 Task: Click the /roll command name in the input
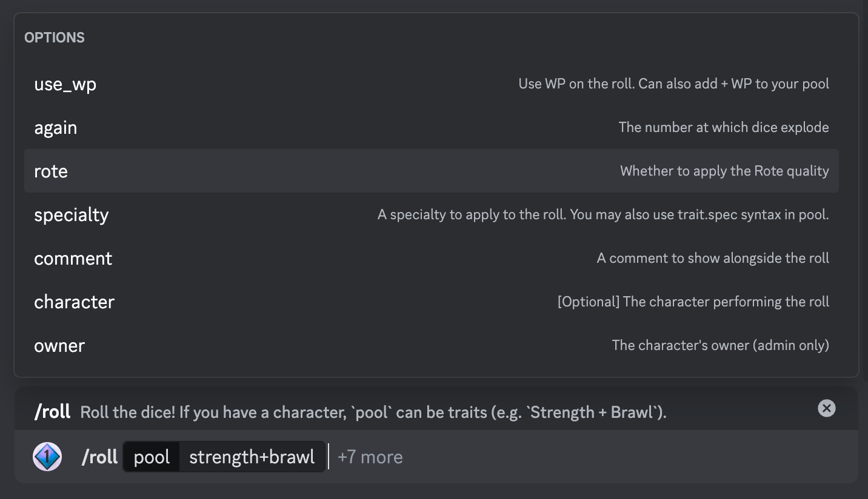99,457
